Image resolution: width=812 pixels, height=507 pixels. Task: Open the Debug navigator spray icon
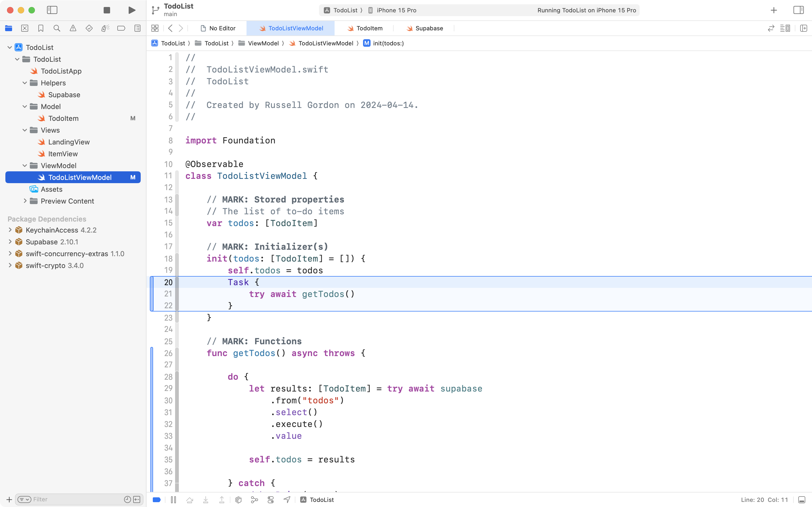pyautogui.click(x=105, y=28)
